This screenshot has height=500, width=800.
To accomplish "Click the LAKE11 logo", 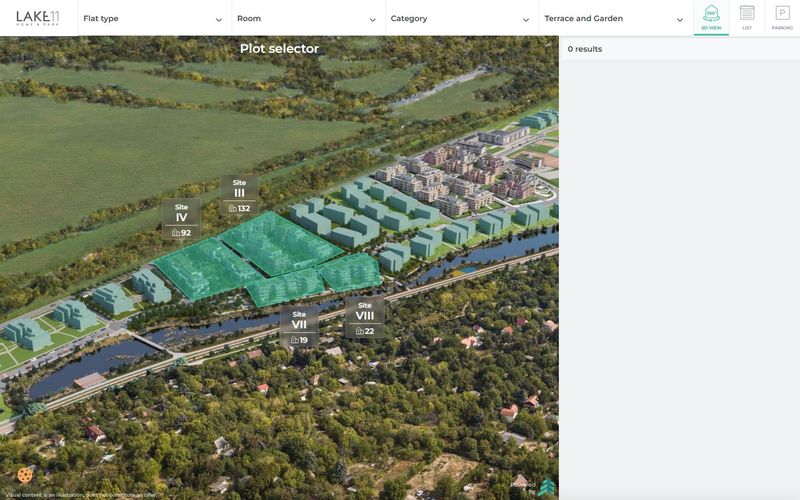I will [38, 18].
